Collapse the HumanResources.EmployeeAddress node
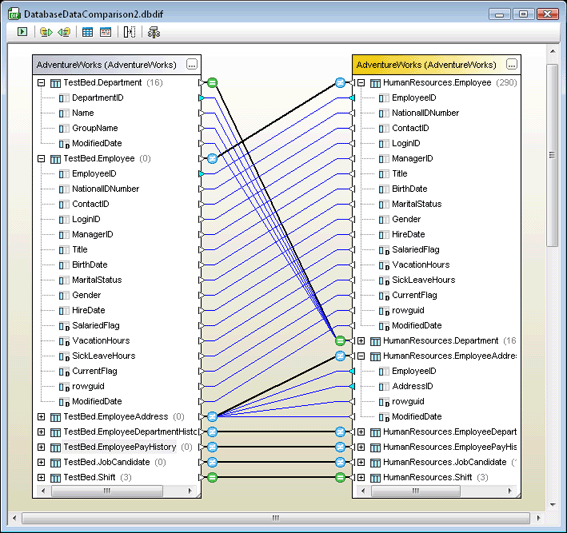 click(361, 356)
